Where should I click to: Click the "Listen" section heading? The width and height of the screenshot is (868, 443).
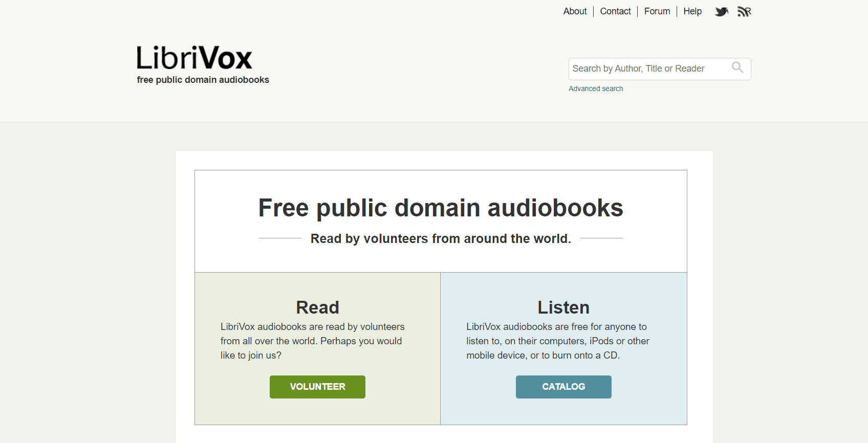click(563, 307)
